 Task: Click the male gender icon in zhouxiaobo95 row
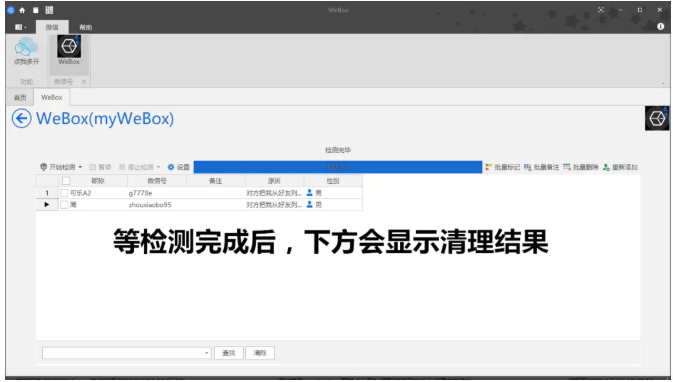pyautogui.click(x=309, y=205)
